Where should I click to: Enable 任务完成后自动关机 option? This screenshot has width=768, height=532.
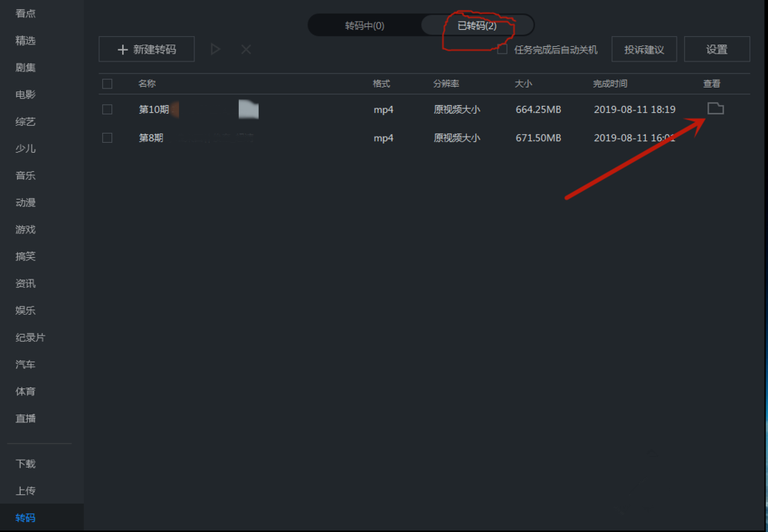point(502,49)
